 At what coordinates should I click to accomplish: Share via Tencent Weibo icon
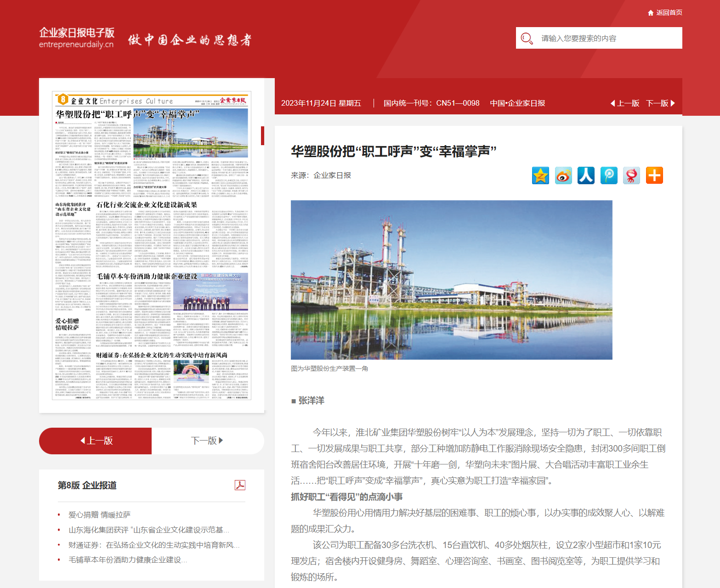click(609, 175)
